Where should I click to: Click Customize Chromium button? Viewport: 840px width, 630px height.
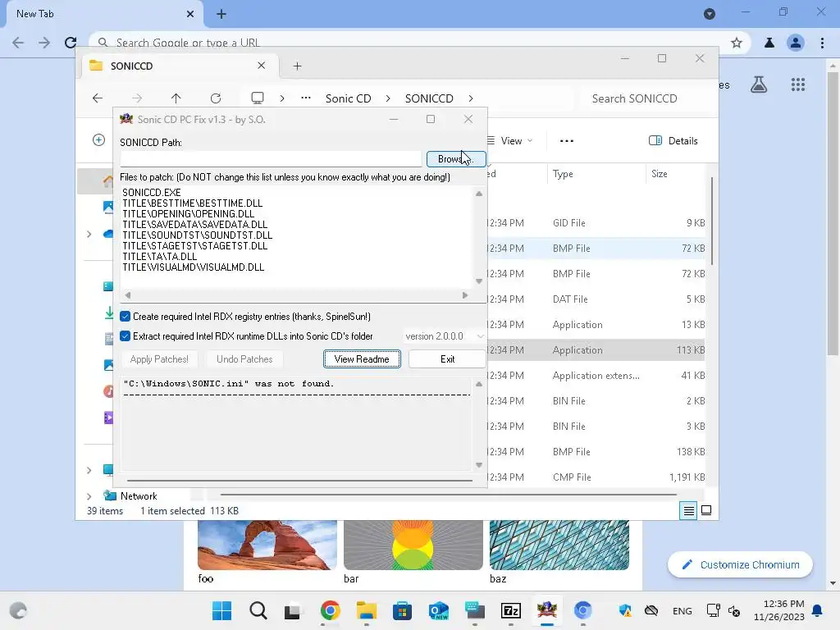coord(741,564)
